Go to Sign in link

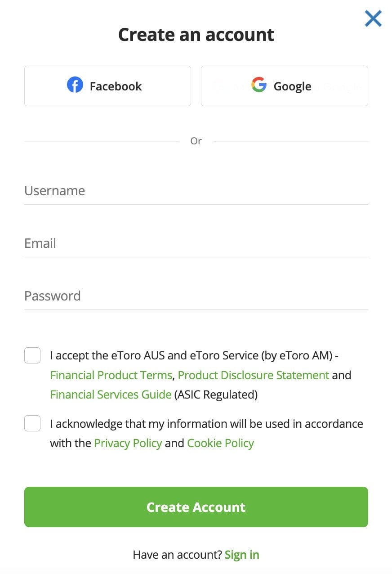[242, 555]
